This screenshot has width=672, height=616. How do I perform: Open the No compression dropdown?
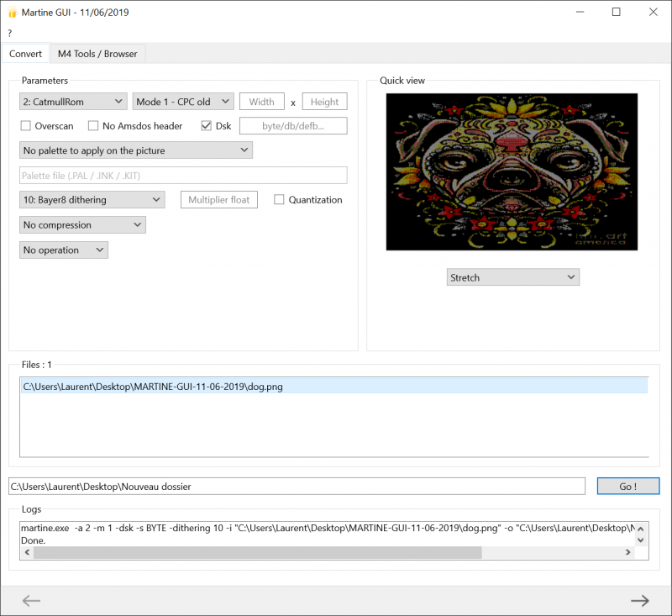[x=82, y=224]
